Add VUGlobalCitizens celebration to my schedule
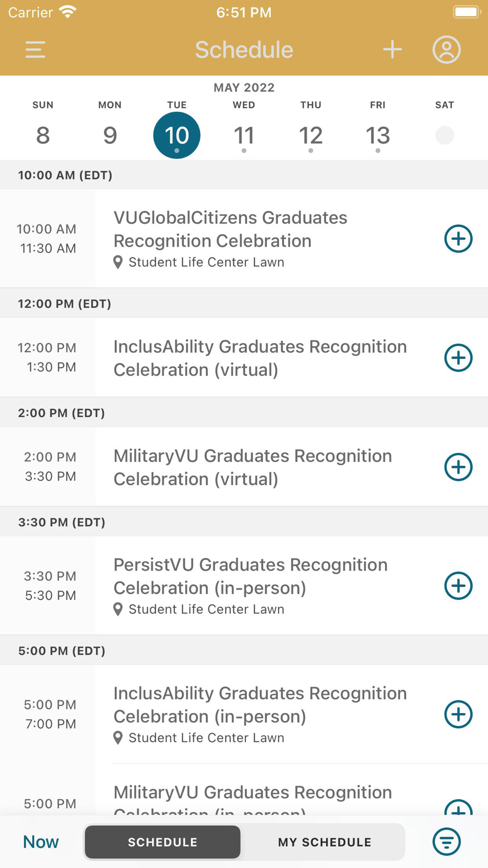 tap(458, 239)
